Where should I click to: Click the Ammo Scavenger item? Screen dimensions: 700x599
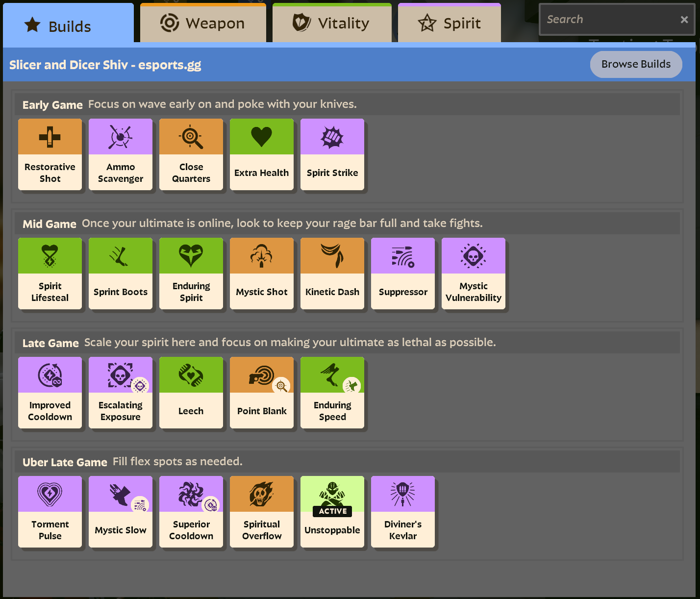click(121, 154)
